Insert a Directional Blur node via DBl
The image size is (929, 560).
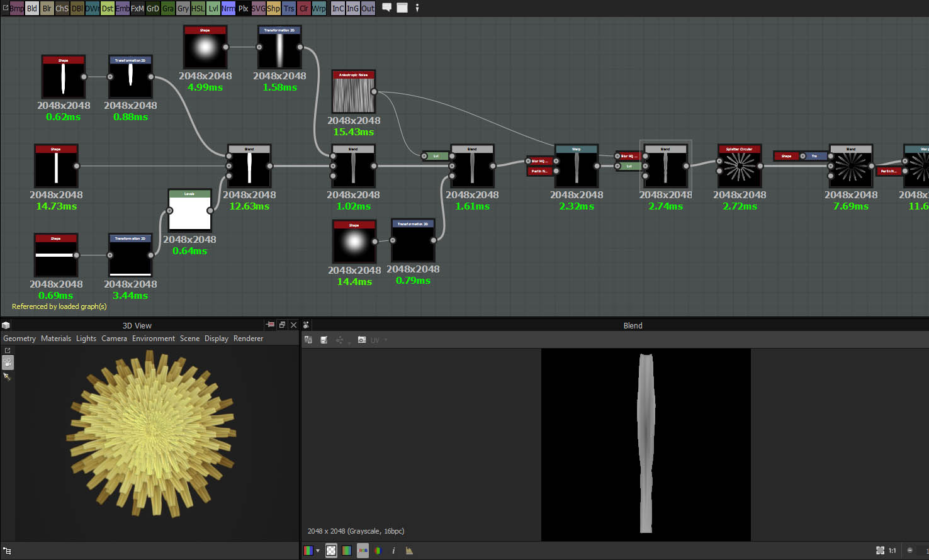pyautogui.click(x=77, y=8)
